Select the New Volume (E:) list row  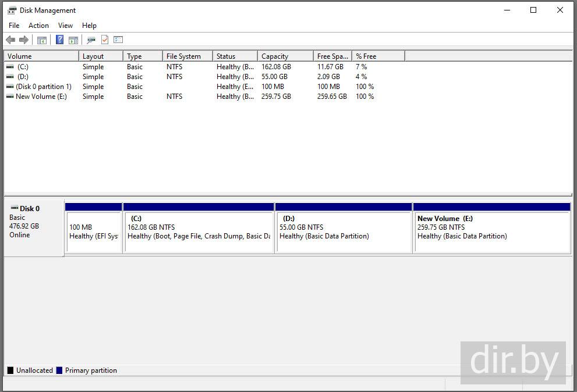(x=41, y=97)
